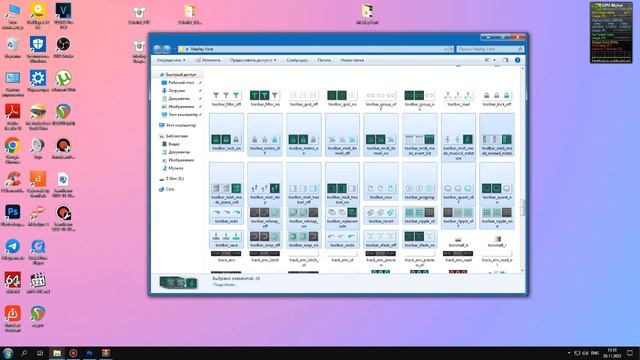Viewport: 640px width, 360px height.
Task: Click the Изменить toolbar button
Action: 208,60
